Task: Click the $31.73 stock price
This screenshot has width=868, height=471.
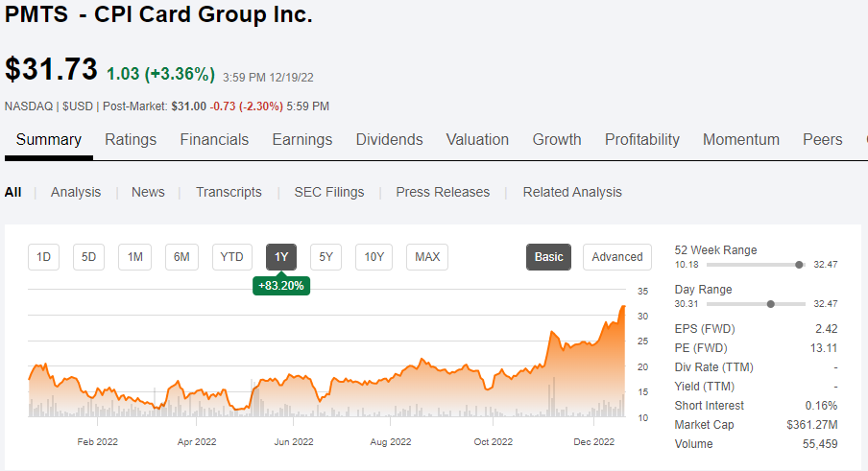Action: click(x=51, y=70)
